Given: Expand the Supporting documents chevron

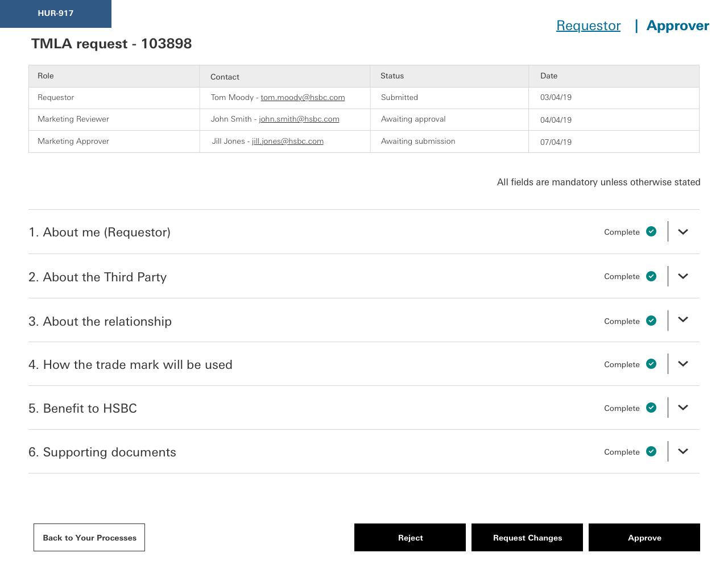Looking at the screenshot, I should point(683,451).
